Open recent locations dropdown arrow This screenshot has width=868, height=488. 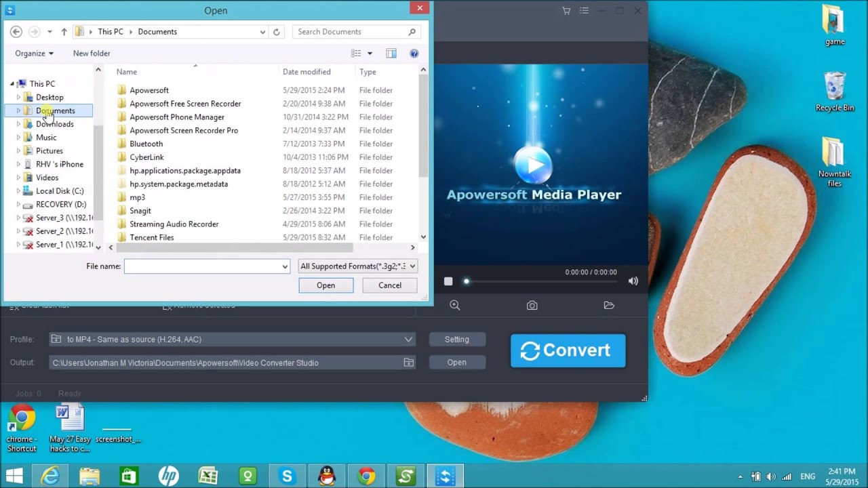(x=50, y=32)
